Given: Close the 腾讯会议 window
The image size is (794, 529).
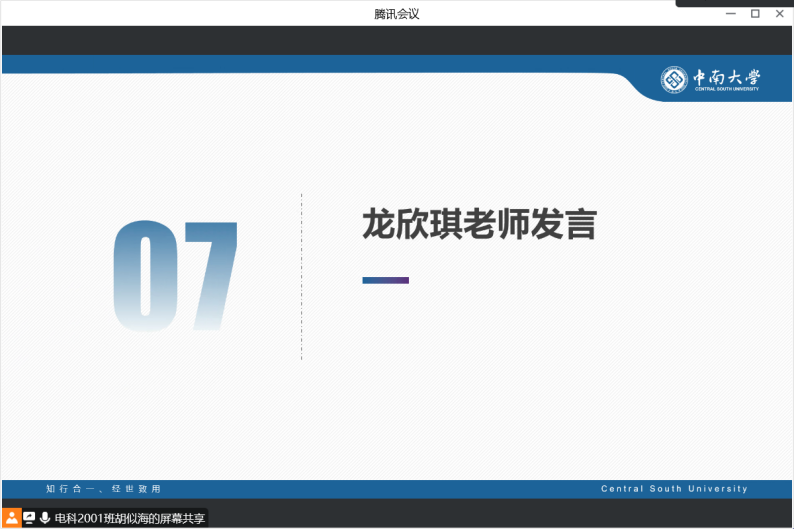Looking at the screenshot, I should [x=778, y=13].
